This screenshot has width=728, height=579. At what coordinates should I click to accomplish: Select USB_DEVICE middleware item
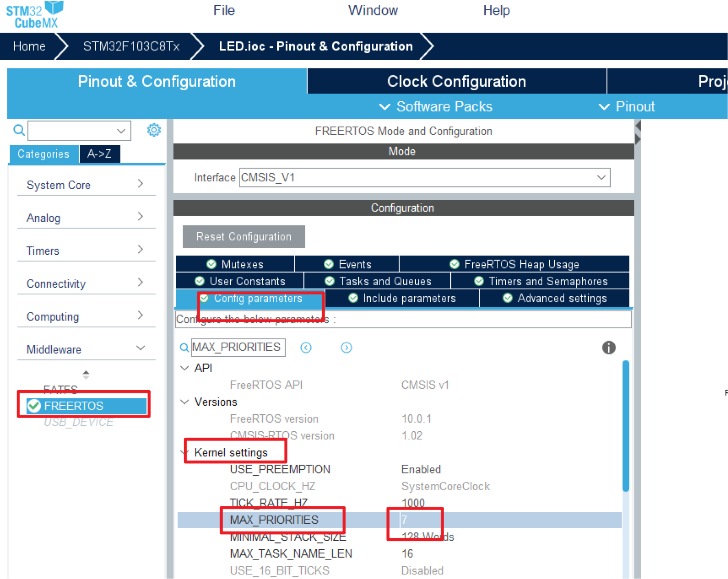[x=78, y=422]
